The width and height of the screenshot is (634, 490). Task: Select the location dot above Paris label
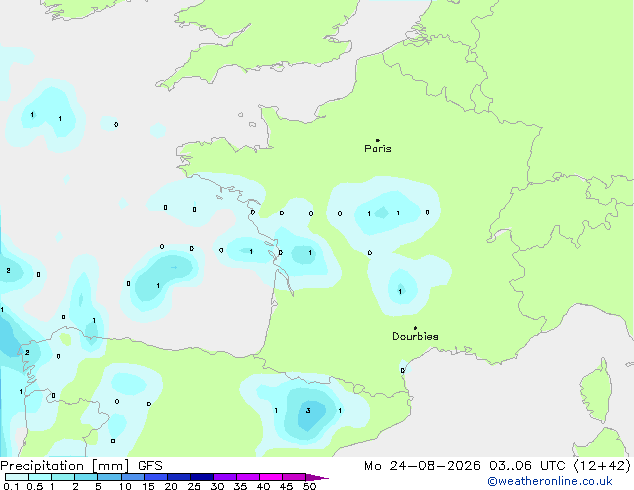point(378,140)
